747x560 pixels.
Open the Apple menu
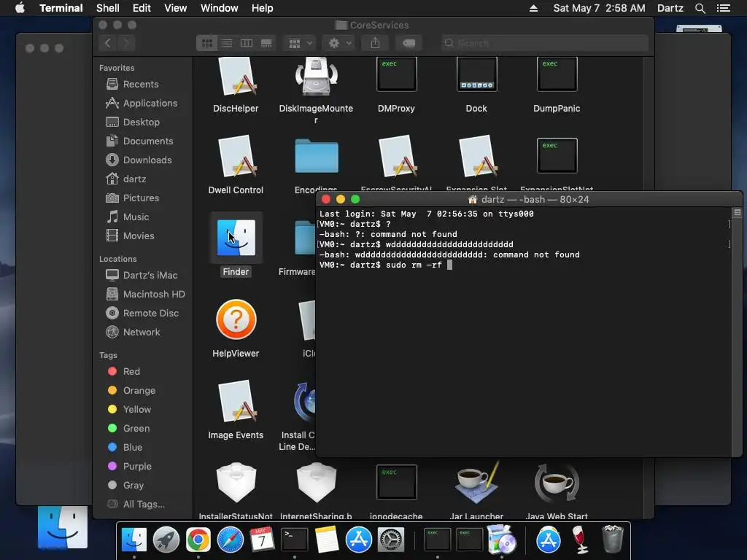20,8
